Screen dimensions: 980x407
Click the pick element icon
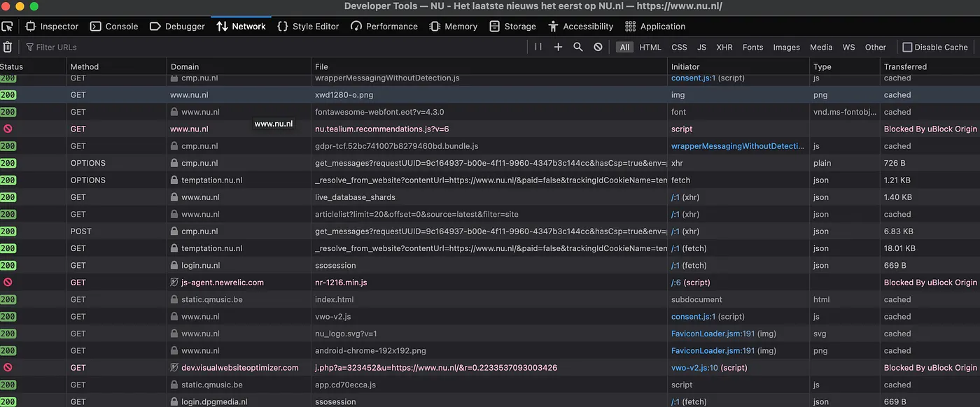[x=8, y=25]
